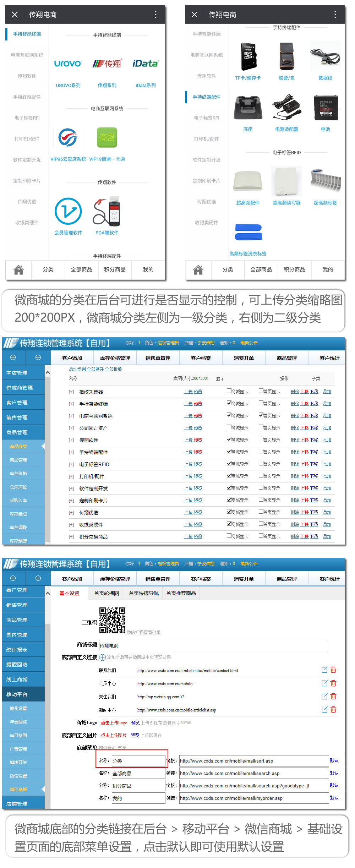355x868 pixels.
Task: Uncheck 首页显示 for 电商互联网系统
Action: 261,415
